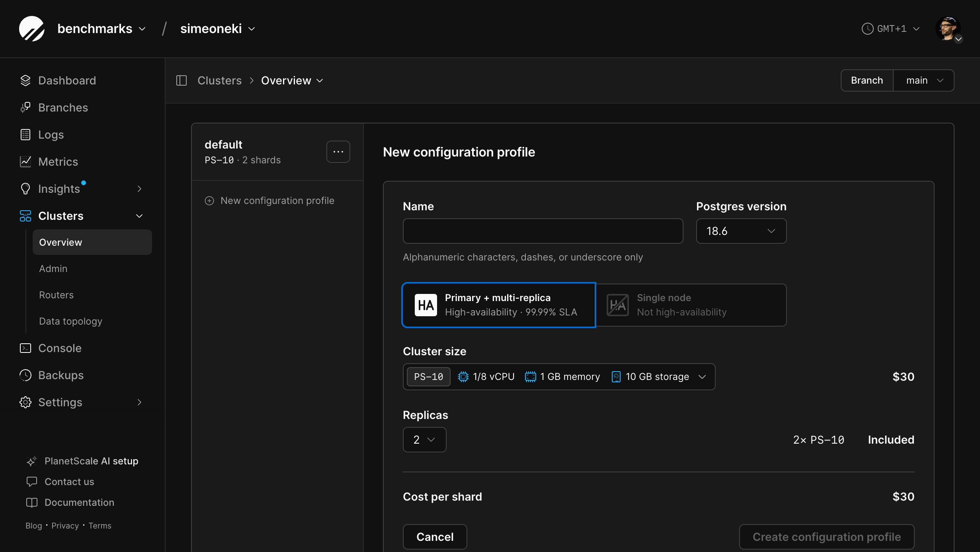The image size is (980, 552).
Task: Click the PlanetScale AI setup sparkle icon
Action: (32, 461)
